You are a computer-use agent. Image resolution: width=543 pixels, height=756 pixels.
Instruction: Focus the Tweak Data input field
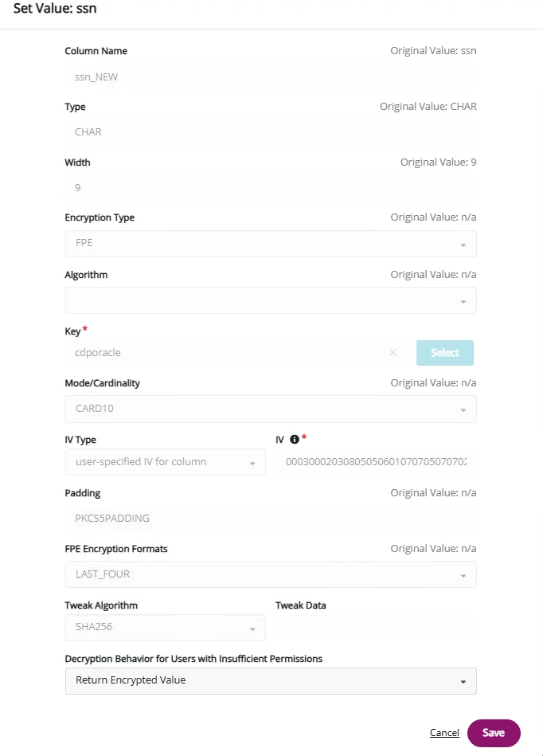pos(376,627)
